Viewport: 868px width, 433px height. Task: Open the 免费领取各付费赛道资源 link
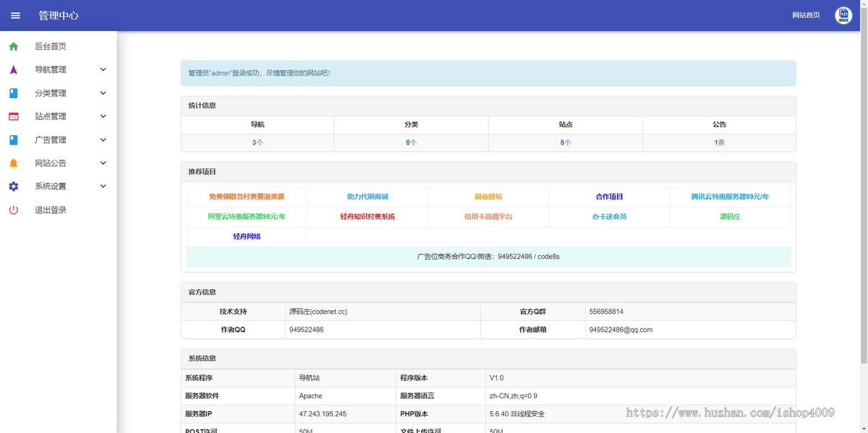pyautogui.click(x=247, y=197)
